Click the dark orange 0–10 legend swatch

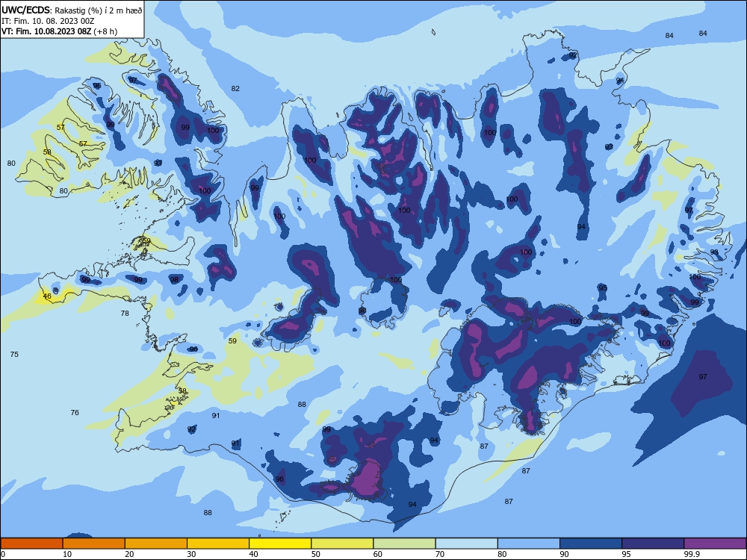pos(31,544)
